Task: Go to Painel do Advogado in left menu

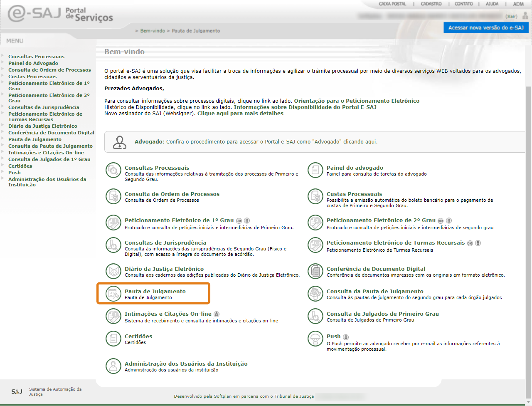Action: (33, 63)
